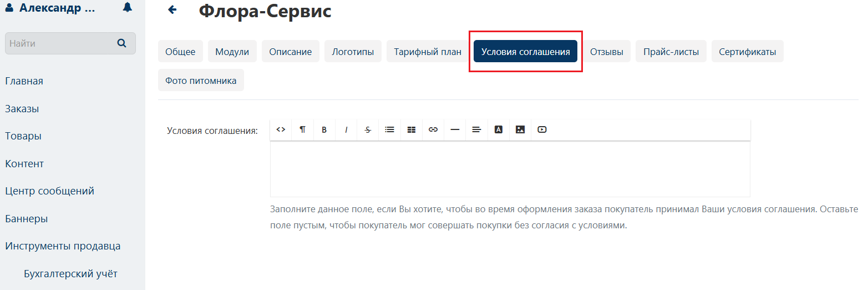Screen dimensions: 868x290
Task: Click the Флора-Сервис page heading
Action: (x=265, y=11)
